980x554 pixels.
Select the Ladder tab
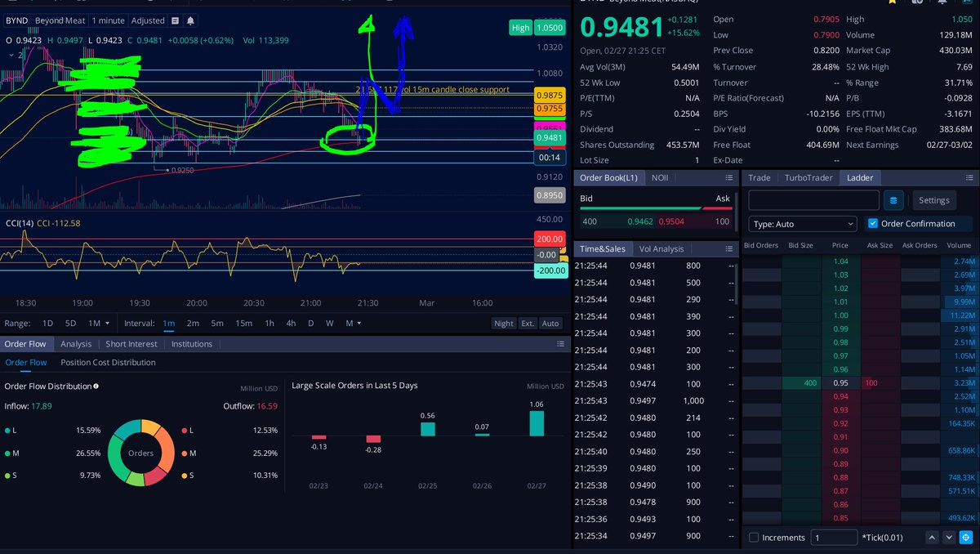(860, 177)
